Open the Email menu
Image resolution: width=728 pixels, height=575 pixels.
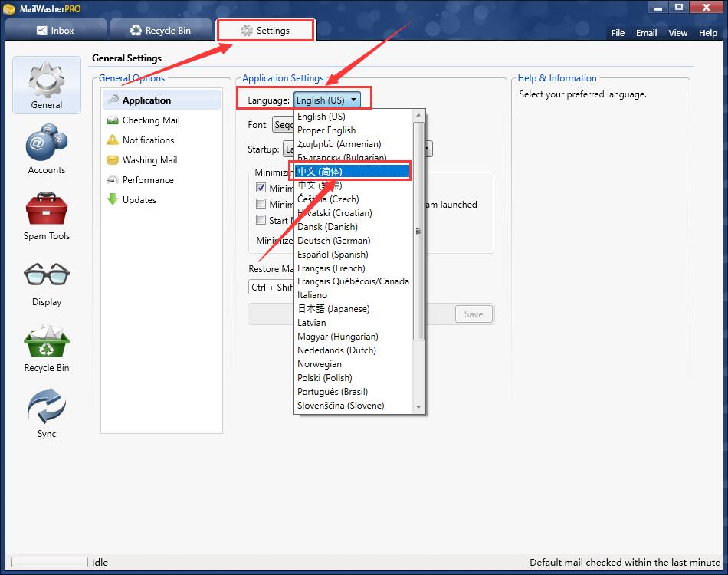(x=646, y=33)
